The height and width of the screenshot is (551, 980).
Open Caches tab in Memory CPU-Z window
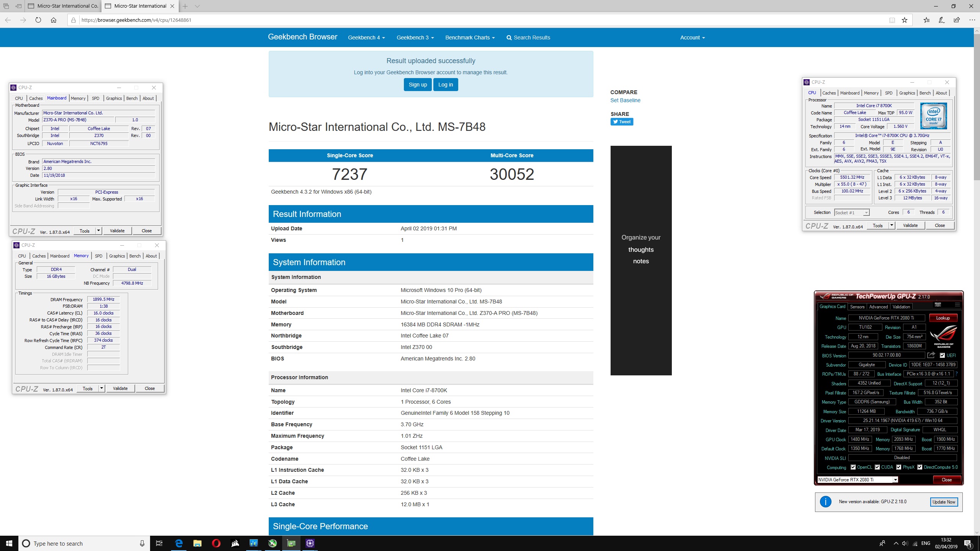click(x=39, y=256)
